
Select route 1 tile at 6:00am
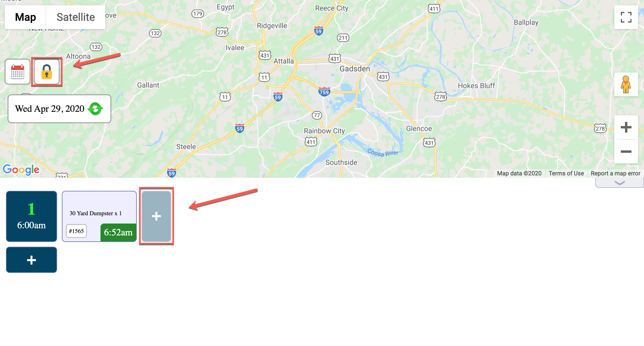tap(32, 216)
